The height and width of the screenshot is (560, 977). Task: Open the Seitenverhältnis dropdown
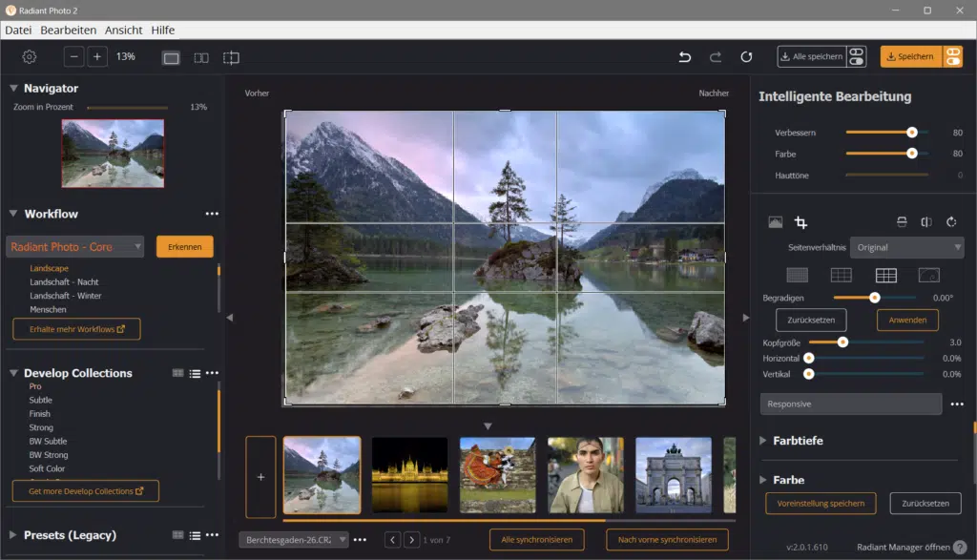906,247
